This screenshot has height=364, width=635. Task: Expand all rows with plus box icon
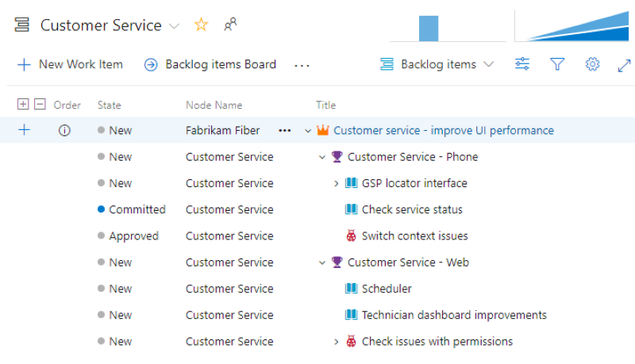(x=23, y=105)
